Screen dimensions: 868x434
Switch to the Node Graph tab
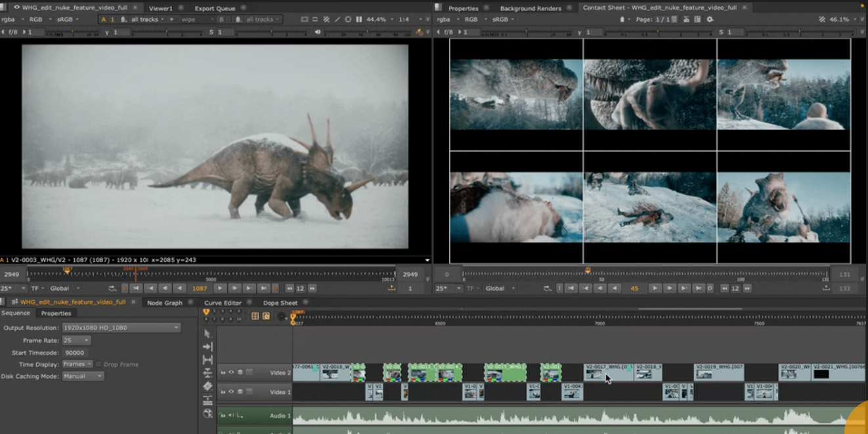(164, 303)
